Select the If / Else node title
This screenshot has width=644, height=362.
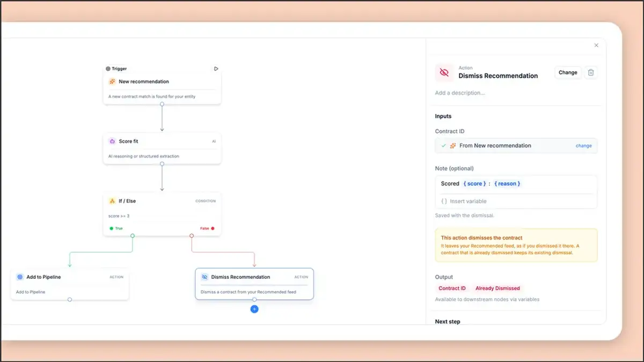coord(127,201)
